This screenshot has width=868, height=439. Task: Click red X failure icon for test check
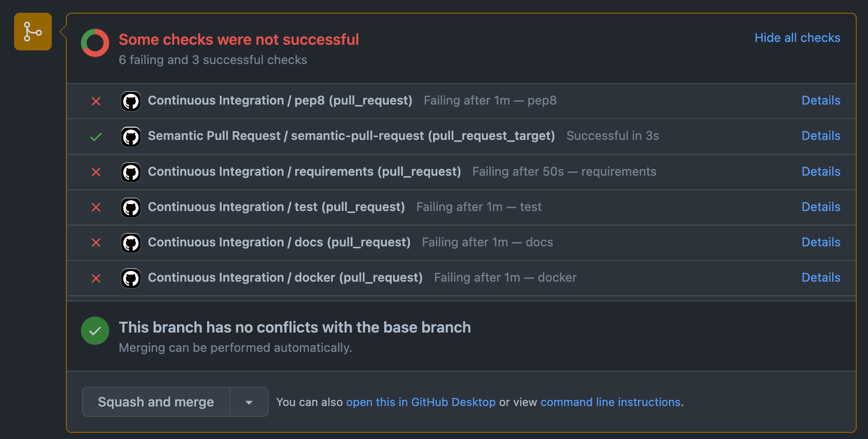[96, 207]
